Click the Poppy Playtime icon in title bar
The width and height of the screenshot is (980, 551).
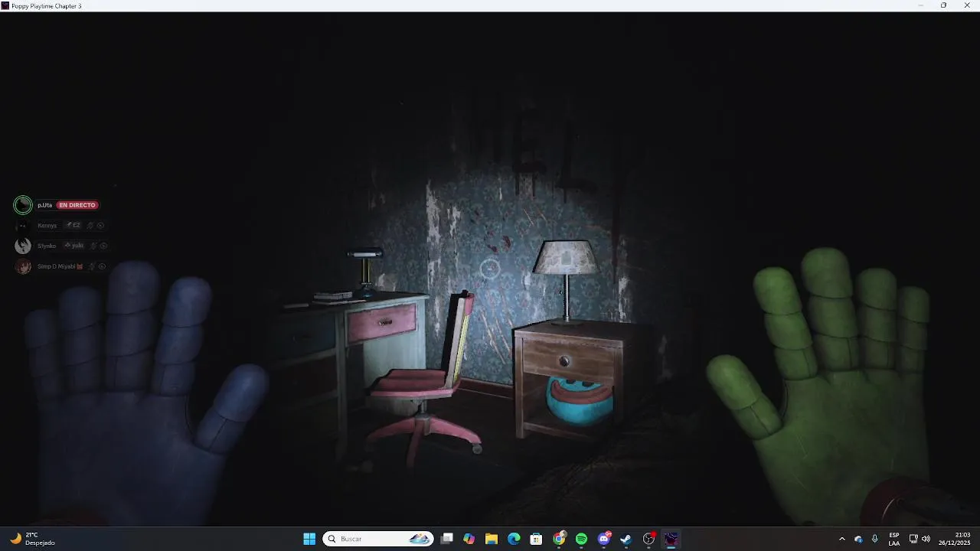point(5,5)
